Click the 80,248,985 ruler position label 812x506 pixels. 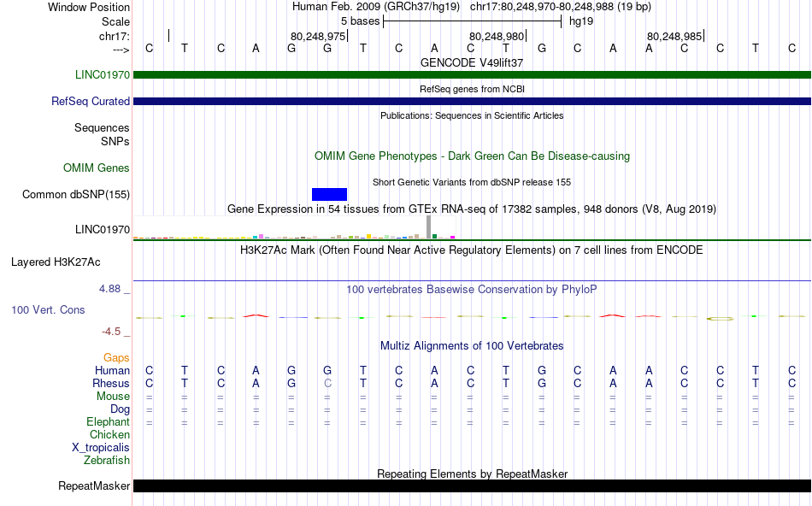click(674, 36)
